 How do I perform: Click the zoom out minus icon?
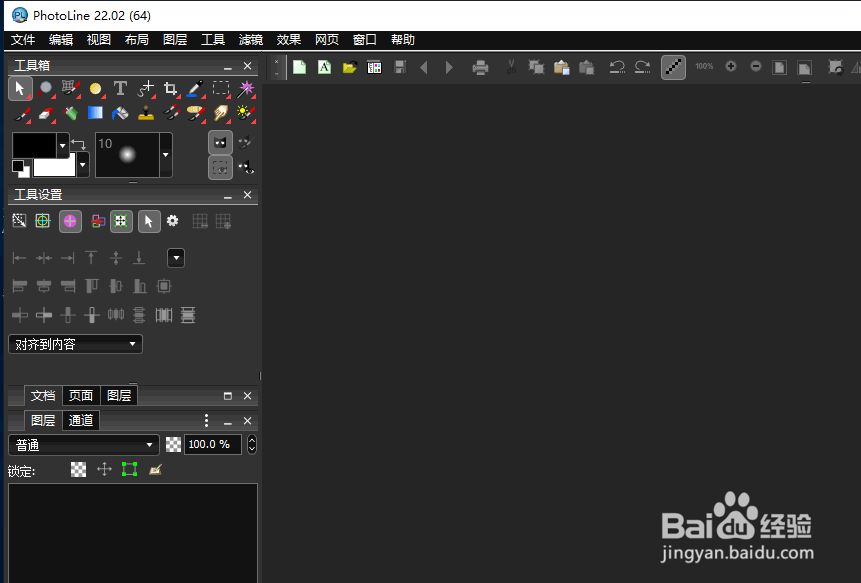pyautogui.click(x=756, y=66)
